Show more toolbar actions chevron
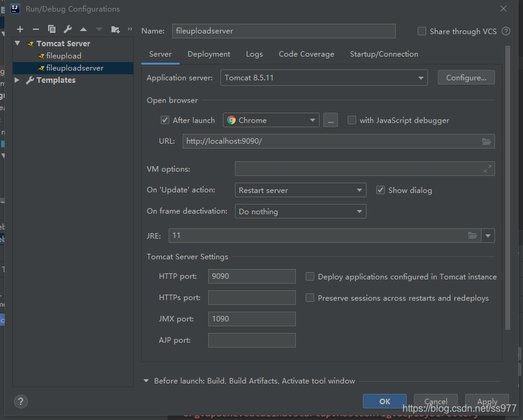The width and height of the screenshot is (523, 420). tap(130, 29)
